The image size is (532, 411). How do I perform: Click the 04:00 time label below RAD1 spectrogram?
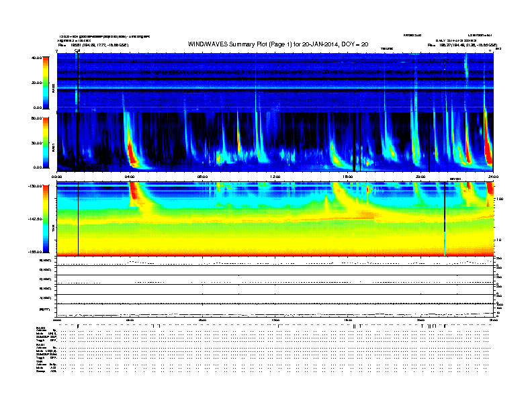130,177
